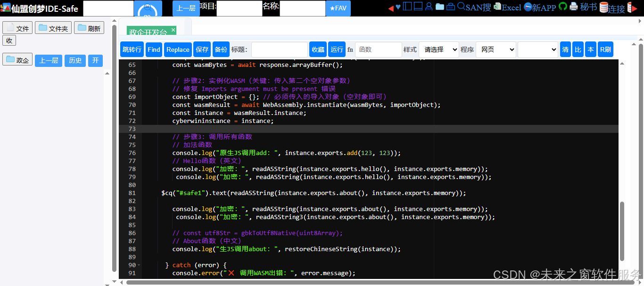Click 刷新 refresh in left panel
This screenshot has height=286, width=644.
pyautogui.click(x=89, y=28)
